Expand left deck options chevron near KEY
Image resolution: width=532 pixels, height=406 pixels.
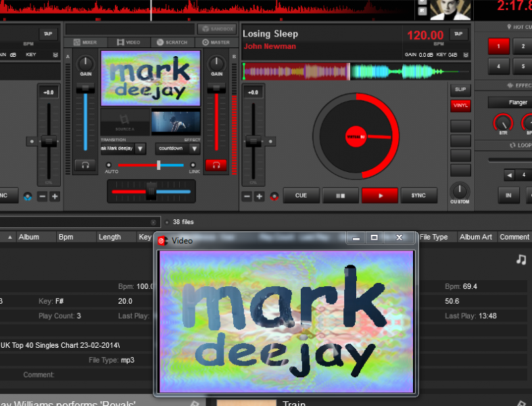pos(55,55)
